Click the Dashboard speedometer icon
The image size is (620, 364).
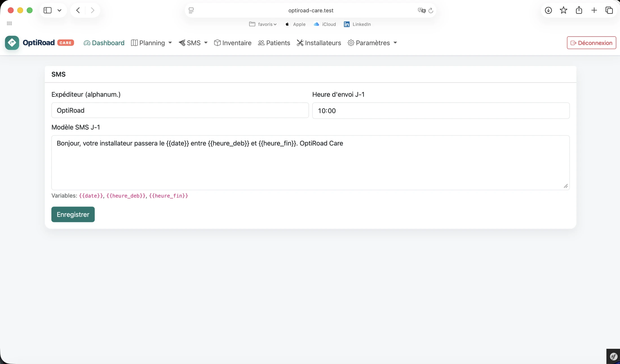(x=87, y=43)
